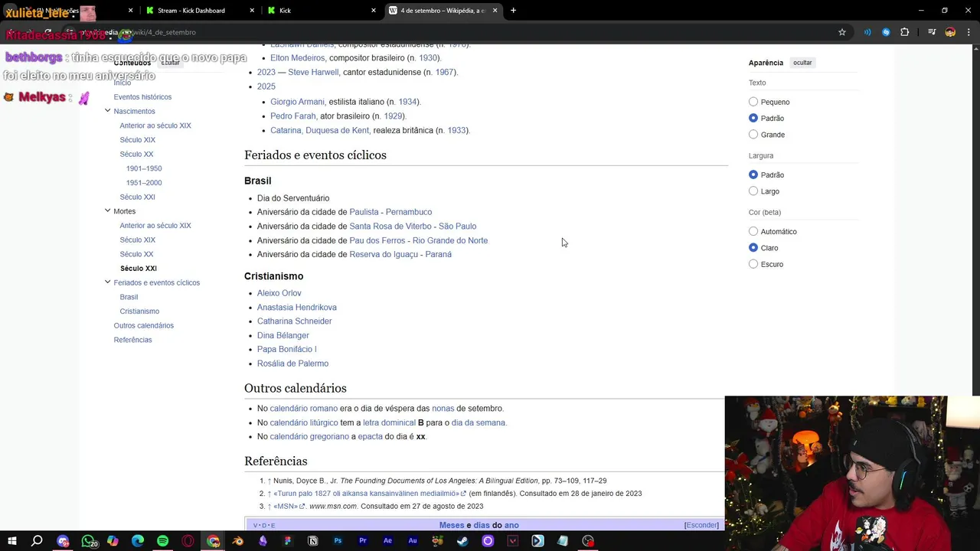Image resolution: width=980 pixels, height=551 pixels.
Task: Click the blue sound-wave extension icon
Action: 867,32
